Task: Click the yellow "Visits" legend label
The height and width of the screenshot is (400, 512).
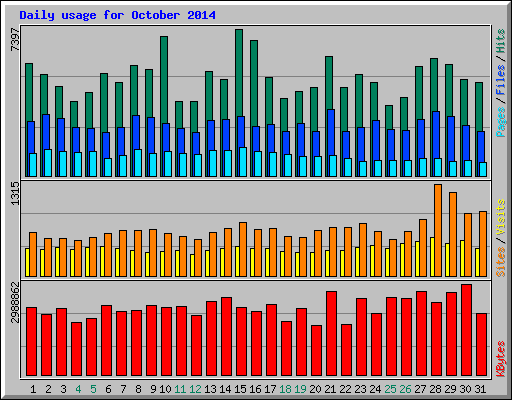Action: coord(500,218)
